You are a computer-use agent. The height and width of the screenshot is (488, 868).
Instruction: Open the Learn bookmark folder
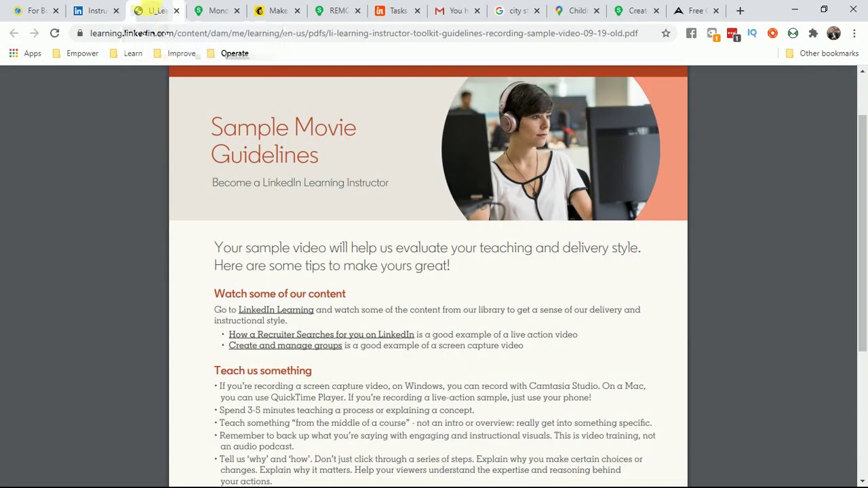click(126, 53)
